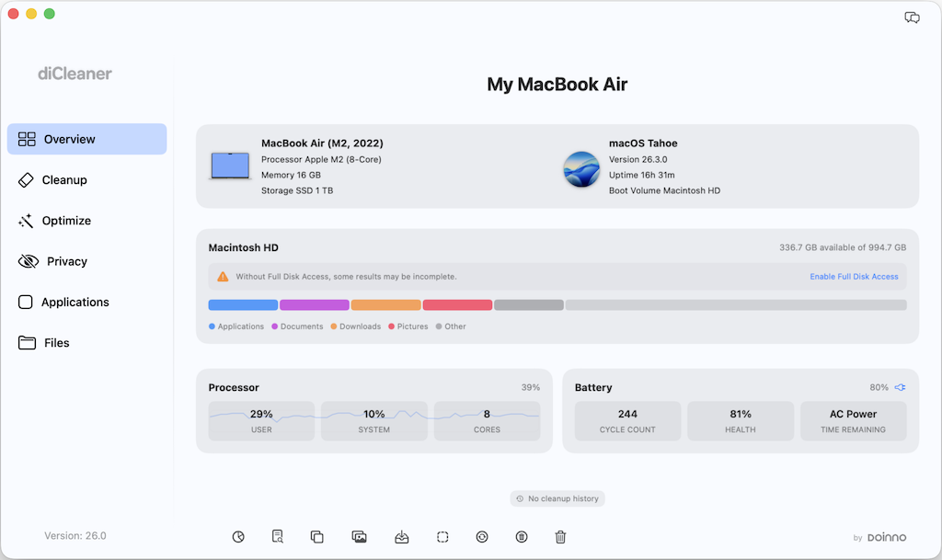Switch to the Privacy section

tap(67, 261)
